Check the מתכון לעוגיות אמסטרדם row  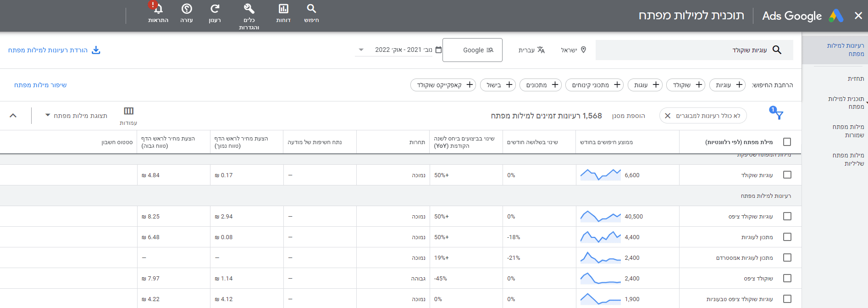(x=787, y=258)
